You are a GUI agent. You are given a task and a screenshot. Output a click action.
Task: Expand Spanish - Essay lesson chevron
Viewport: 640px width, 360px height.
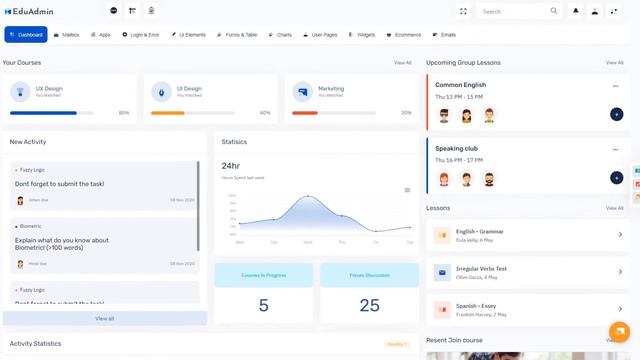[620, 309]
